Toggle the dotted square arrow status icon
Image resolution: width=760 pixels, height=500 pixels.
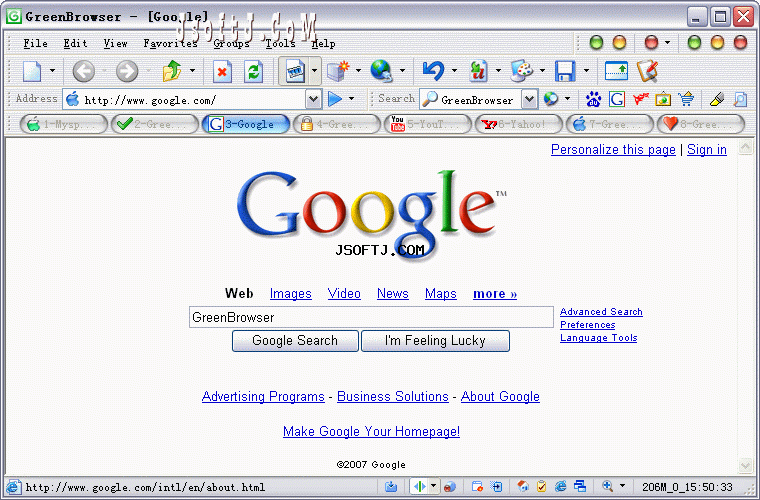click(x=496, y=486)
